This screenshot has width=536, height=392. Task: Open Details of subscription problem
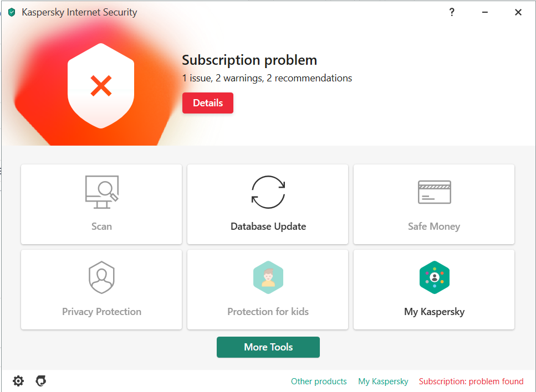click(208, 103)
